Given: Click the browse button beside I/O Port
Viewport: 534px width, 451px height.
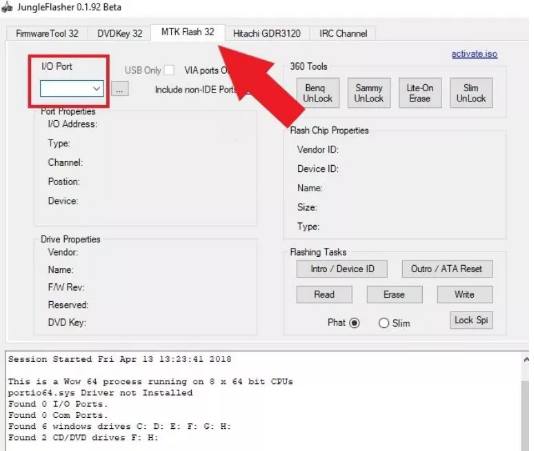Looking at the screenshot, I should (120, 89).
